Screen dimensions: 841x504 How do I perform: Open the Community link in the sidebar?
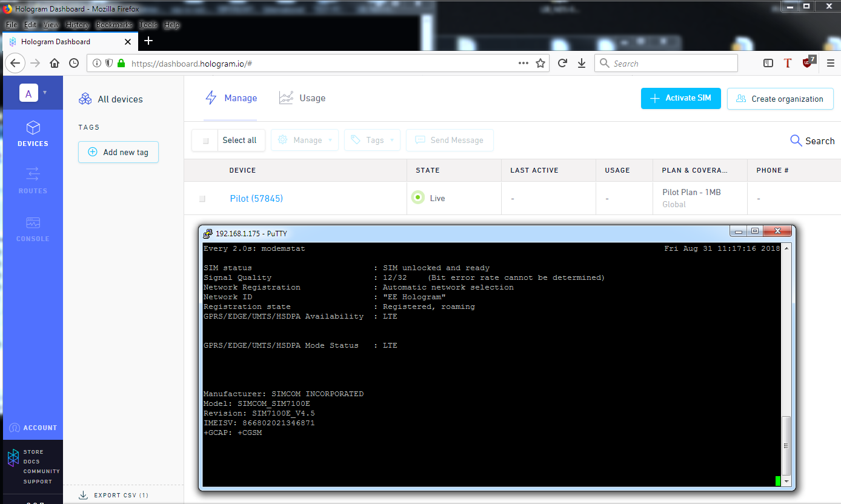pos(42,471)
